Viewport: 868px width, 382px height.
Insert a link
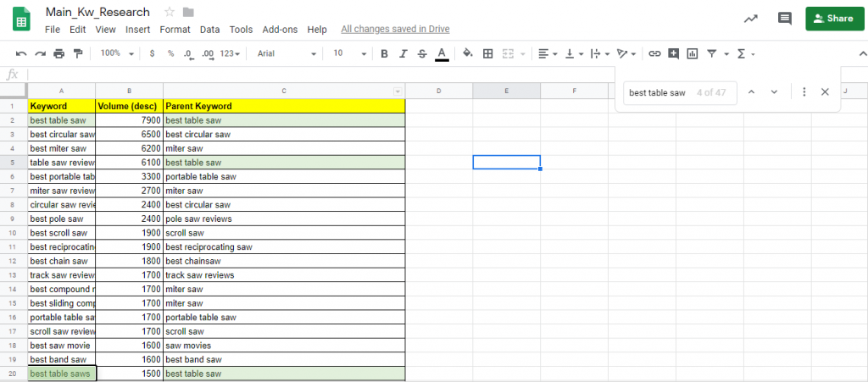click(655, 53)
